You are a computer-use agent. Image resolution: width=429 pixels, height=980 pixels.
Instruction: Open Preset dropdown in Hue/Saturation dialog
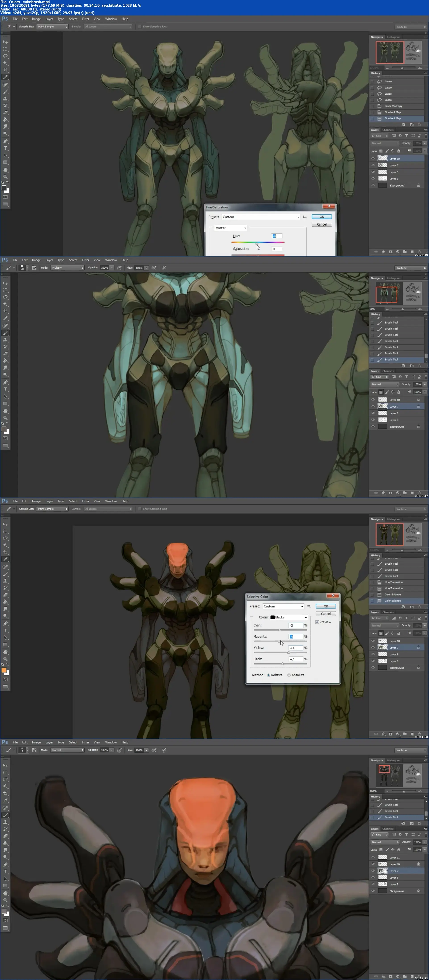[261, 217]
